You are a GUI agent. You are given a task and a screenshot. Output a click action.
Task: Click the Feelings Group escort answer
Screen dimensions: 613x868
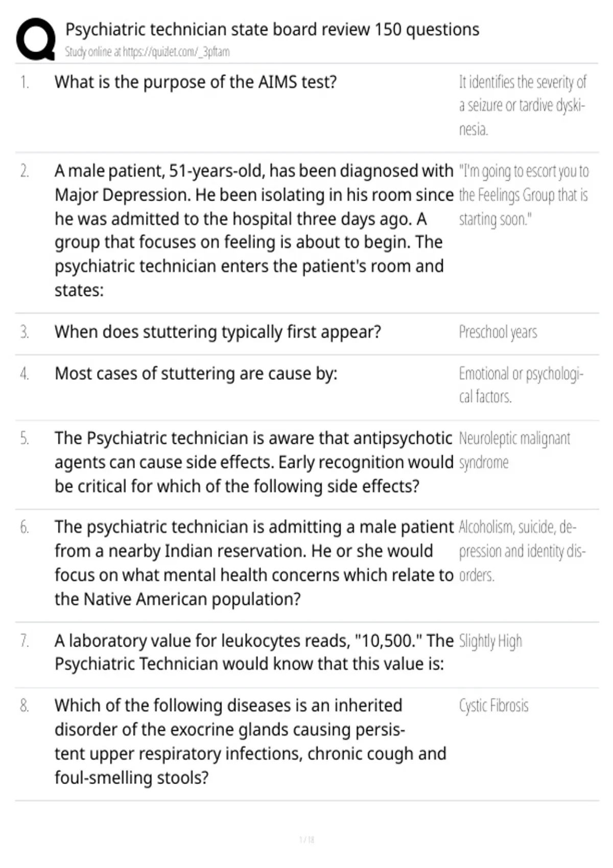(524, 195)
